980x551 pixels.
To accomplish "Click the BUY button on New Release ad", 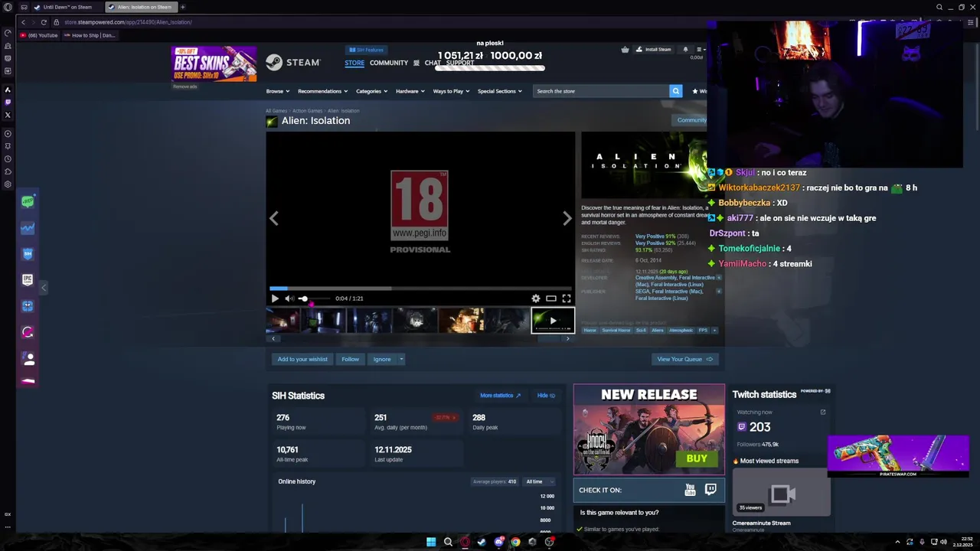I will [697, 458].
